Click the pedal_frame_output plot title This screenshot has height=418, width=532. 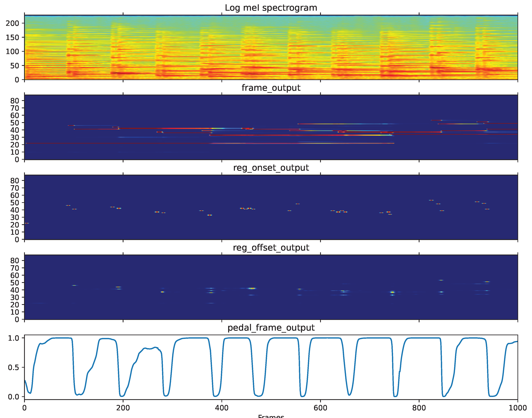271,328
